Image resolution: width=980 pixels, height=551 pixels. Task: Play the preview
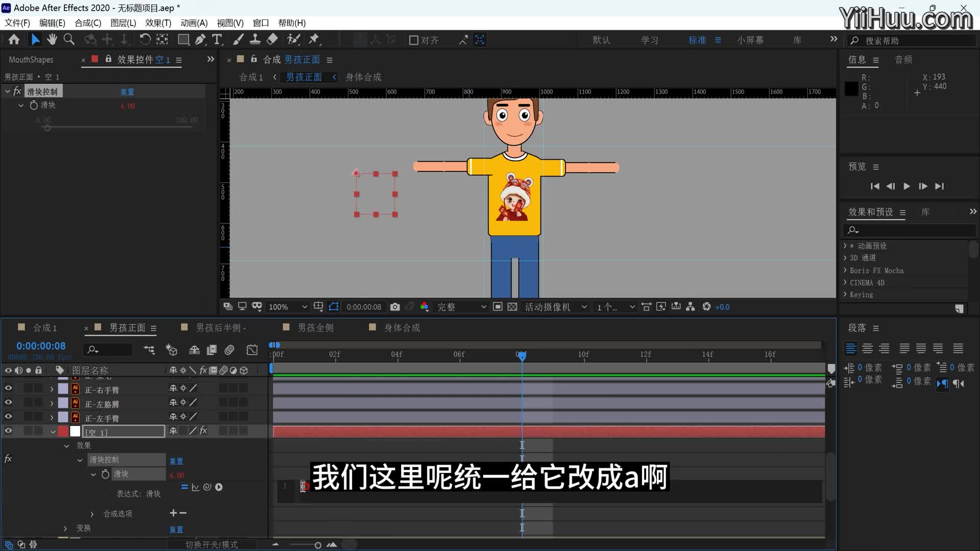pyautogui.click(x=906, y=186)
